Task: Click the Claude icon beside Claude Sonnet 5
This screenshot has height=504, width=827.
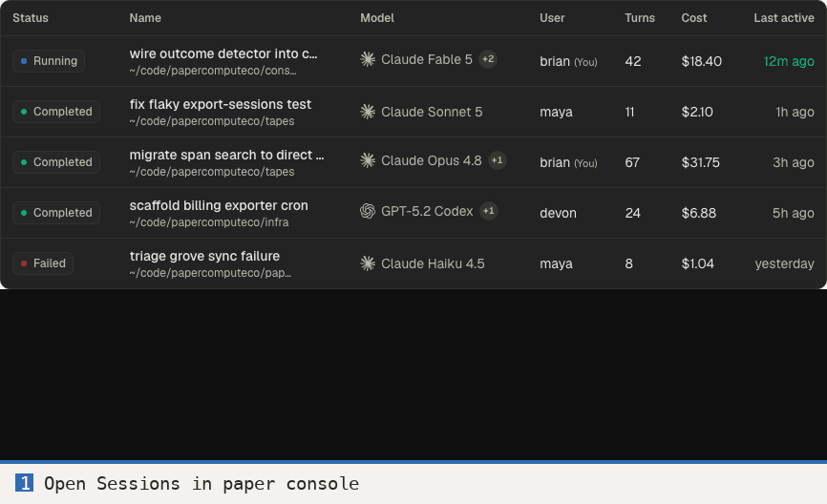Action: point(368,112)
